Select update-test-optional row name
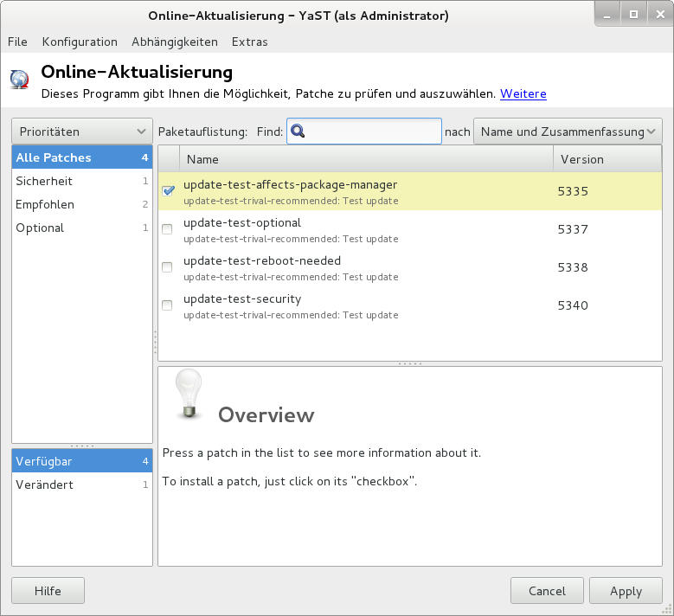 [x=242, y=222]
